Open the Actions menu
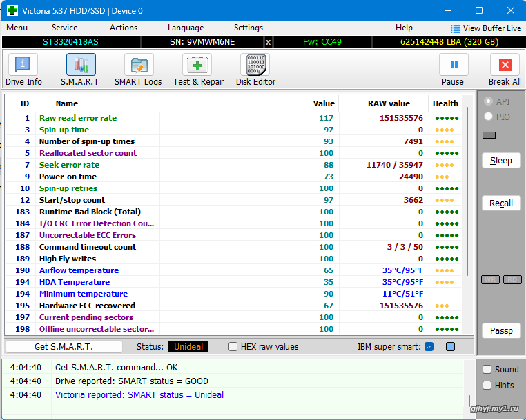The width and height of the screenshot is (526, 420). (x=124, y=28)
